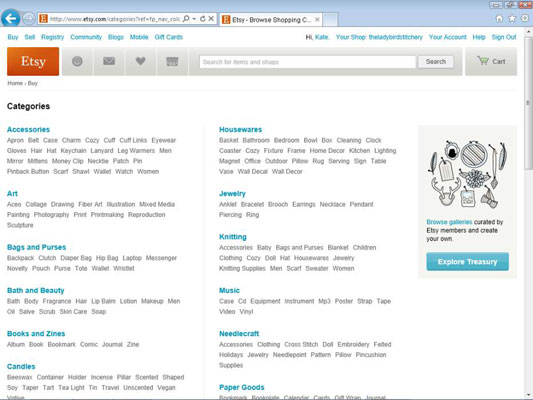This screenshot has height=400, width=533.
Task: Select the Leg Warmers subcategory
Action: [x=136, y=151]
